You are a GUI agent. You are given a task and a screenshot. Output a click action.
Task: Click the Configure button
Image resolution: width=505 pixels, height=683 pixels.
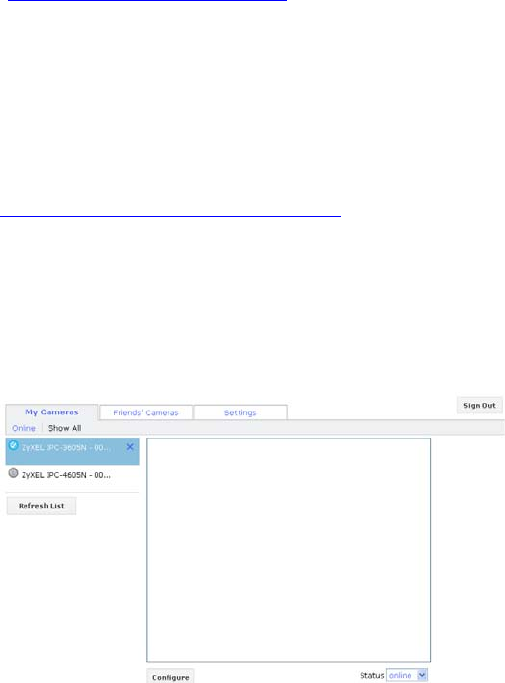pos(170,677)
